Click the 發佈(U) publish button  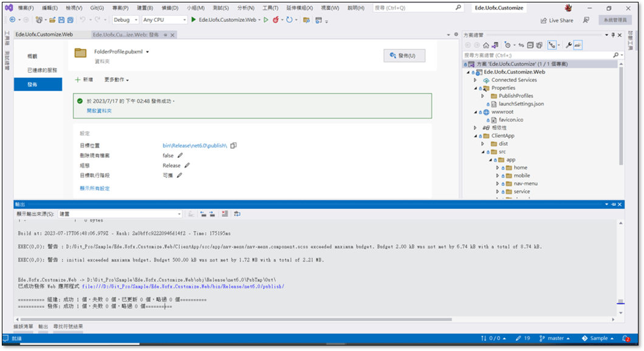click(x=404, y=56)
